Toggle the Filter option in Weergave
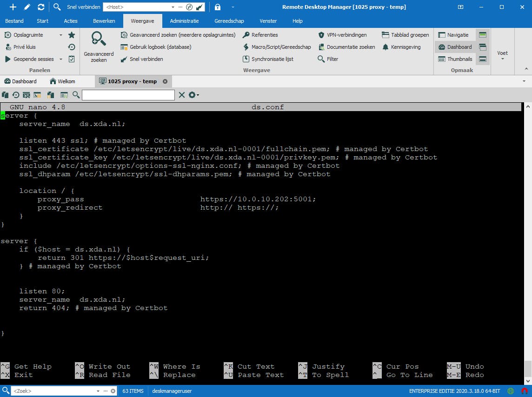532x397 pixels. 328,59
